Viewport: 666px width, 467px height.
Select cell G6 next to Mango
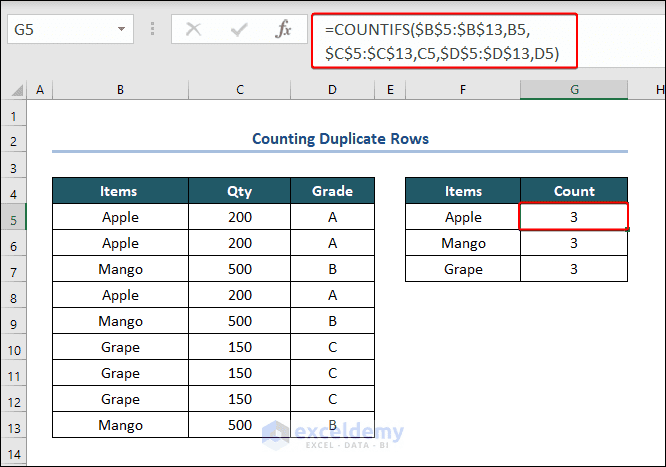(574, 243)
